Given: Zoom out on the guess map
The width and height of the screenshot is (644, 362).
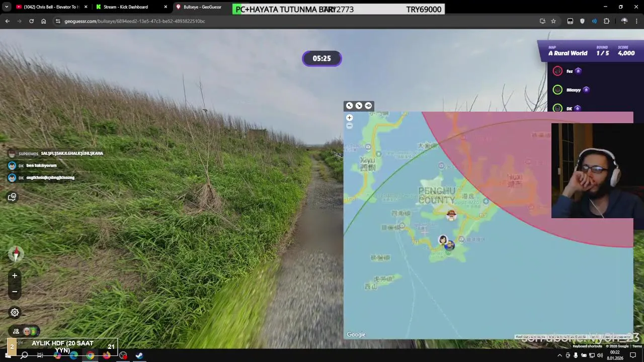Looking at the screenshot, I should (x=349, y=126).
